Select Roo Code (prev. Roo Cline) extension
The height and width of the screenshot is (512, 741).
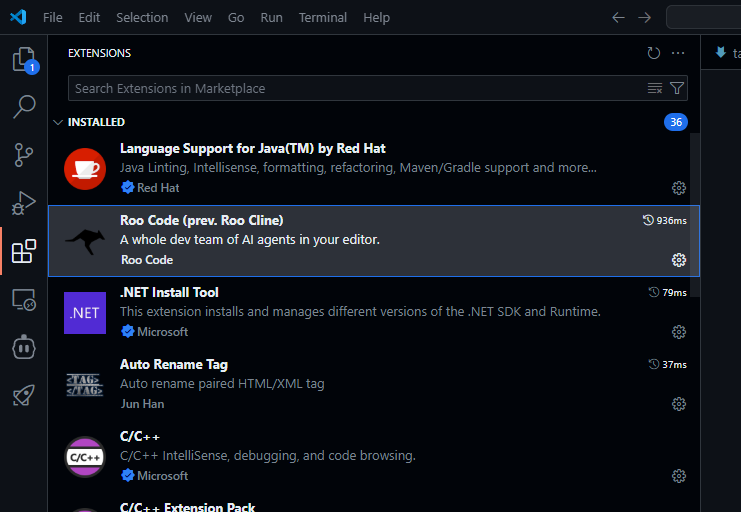point(373,241)
